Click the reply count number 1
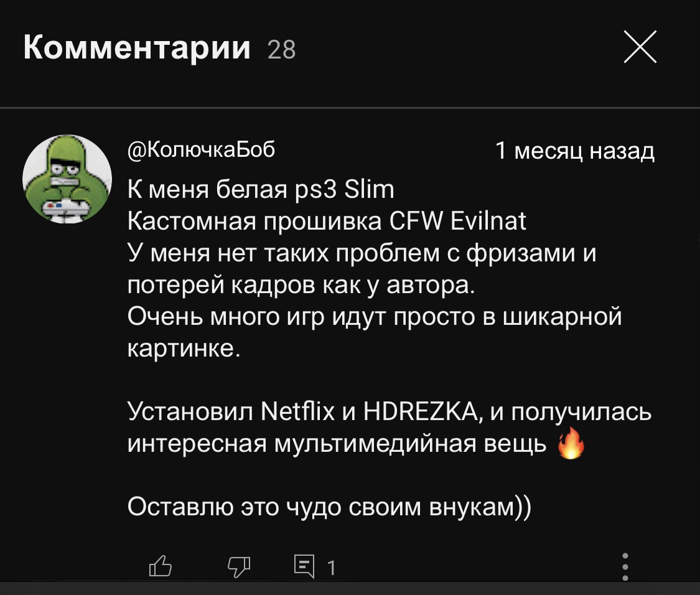 (x=331, y=568)
